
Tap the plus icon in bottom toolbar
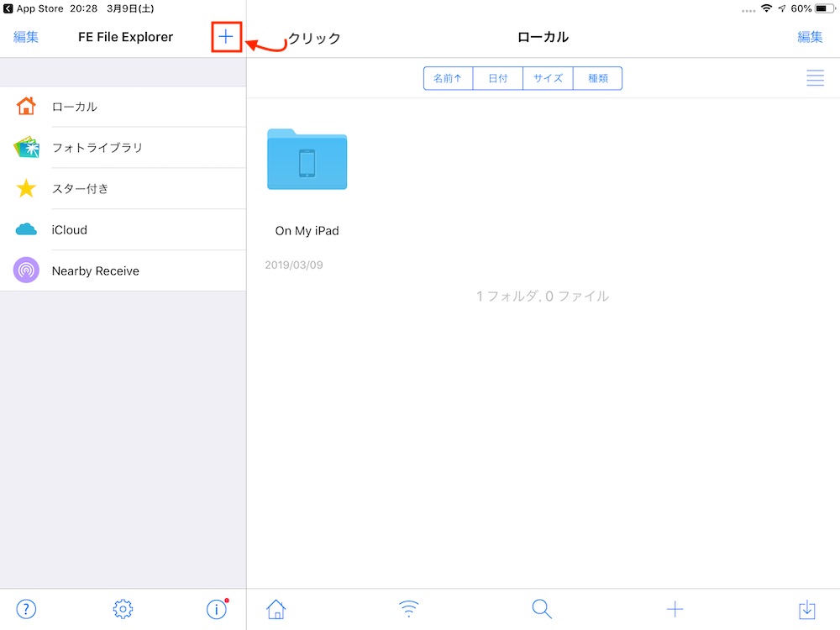(x=675, y=609)
